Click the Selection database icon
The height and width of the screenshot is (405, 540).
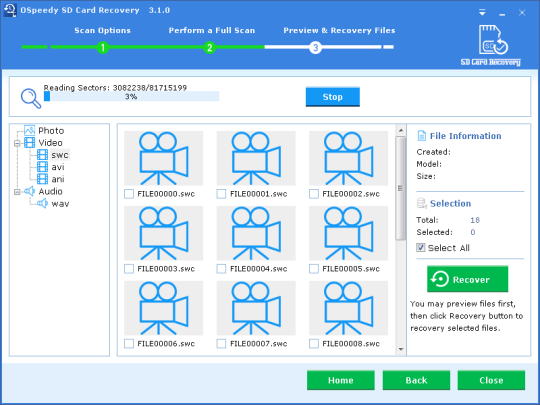point(422,203)
